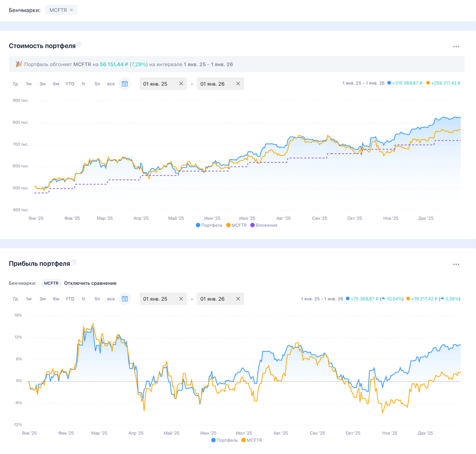Clear end date 01 янв. 26 in value chart
The height and width of the screenshot is (454, 476).
click(x=238, y=84)
